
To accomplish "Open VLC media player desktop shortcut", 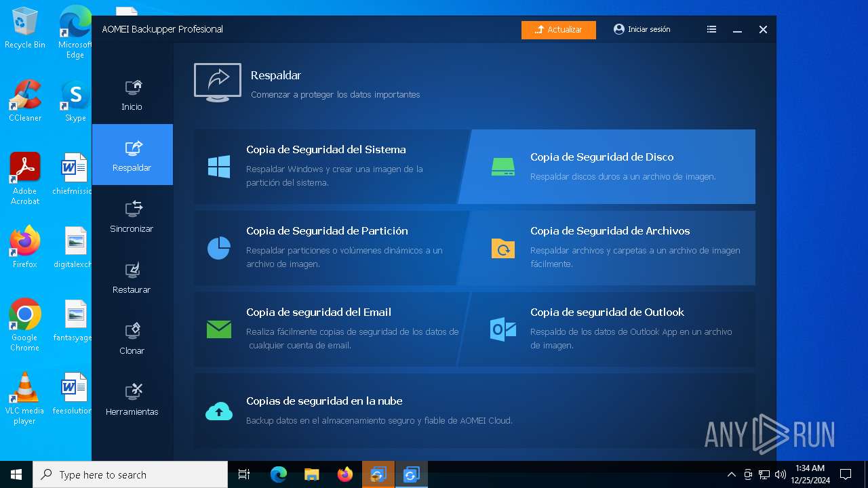I will click(25, 399).
